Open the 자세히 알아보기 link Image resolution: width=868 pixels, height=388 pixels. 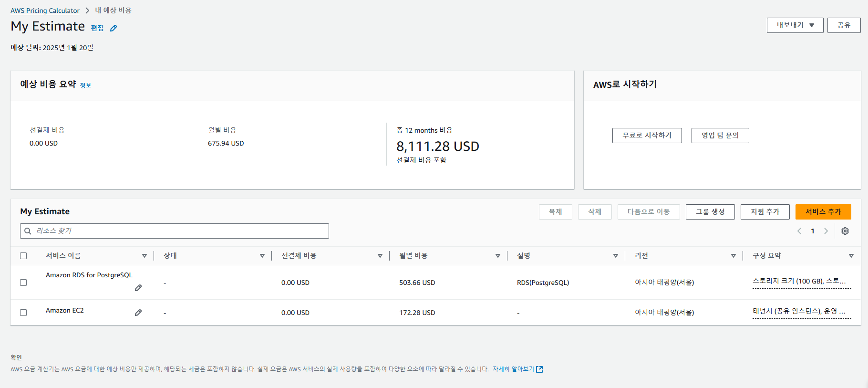tap(513, 369)
